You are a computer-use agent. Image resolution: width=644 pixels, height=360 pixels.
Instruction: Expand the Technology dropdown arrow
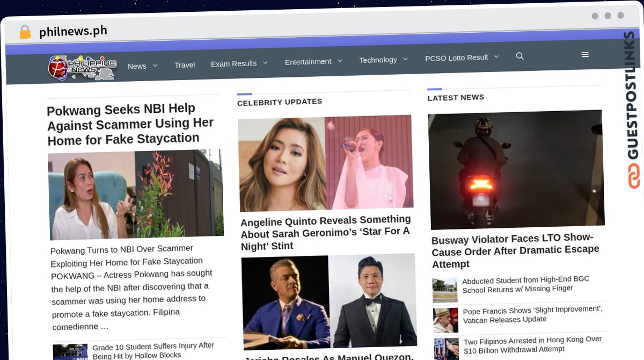[405, 59]
